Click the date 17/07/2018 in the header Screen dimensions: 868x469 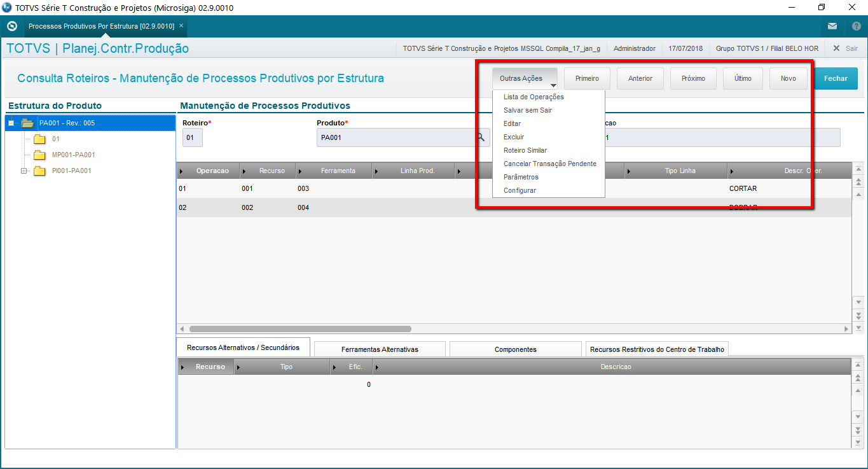[x=685, y=48]
